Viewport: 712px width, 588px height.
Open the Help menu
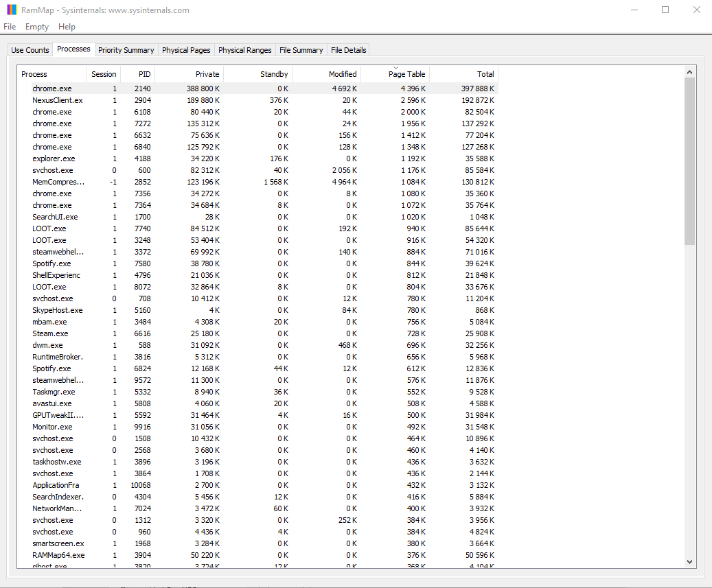(x=67, y=27)
